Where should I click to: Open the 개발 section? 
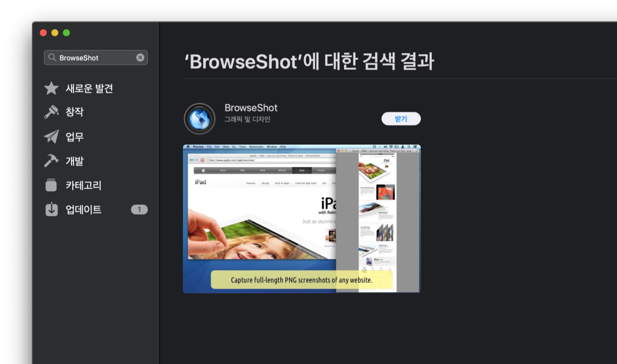[74, 161]
